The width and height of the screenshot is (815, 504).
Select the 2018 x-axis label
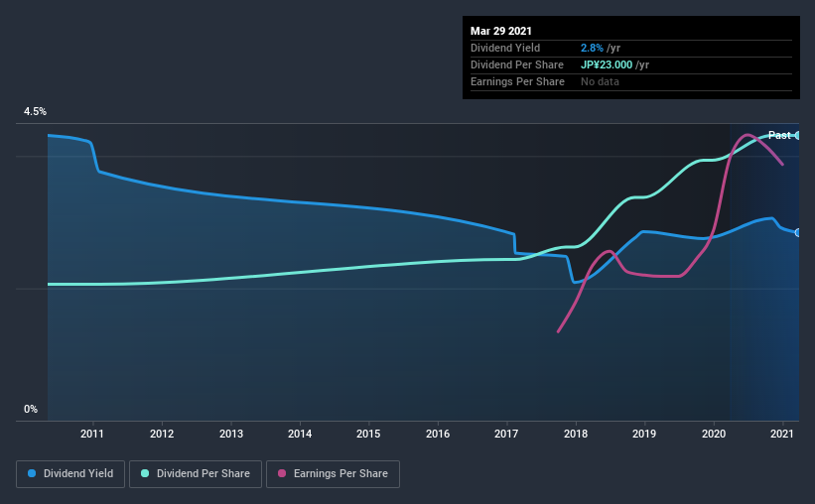(576, 434)
